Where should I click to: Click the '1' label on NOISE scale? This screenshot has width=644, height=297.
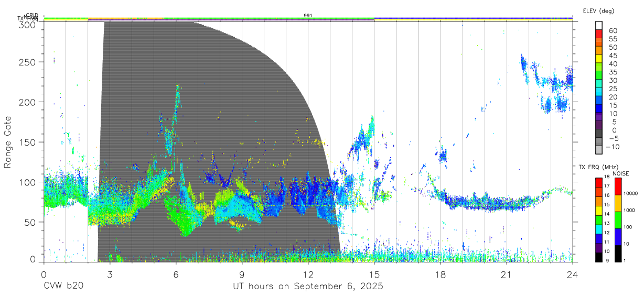click(625, 260)
